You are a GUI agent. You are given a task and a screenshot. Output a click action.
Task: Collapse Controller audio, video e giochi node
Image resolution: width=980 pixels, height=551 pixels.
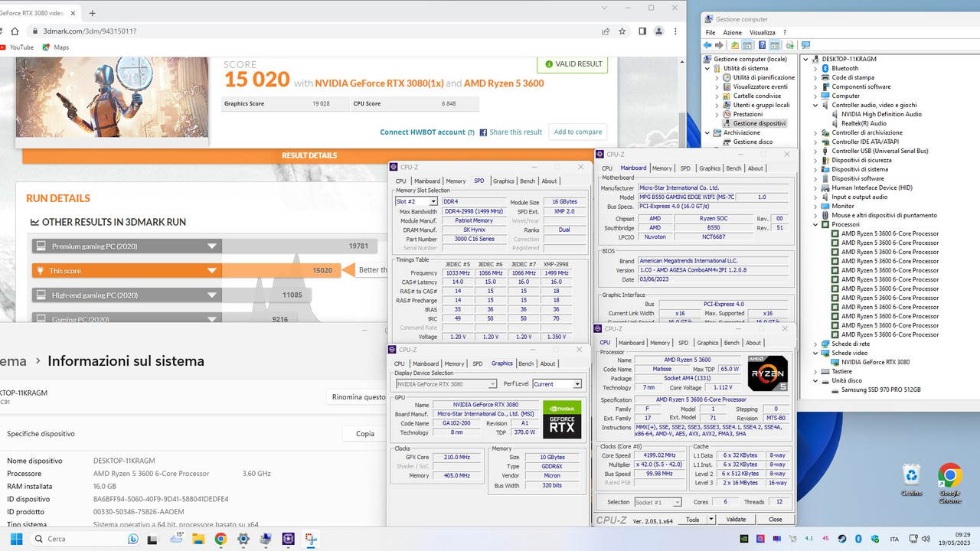coord(816,105)
